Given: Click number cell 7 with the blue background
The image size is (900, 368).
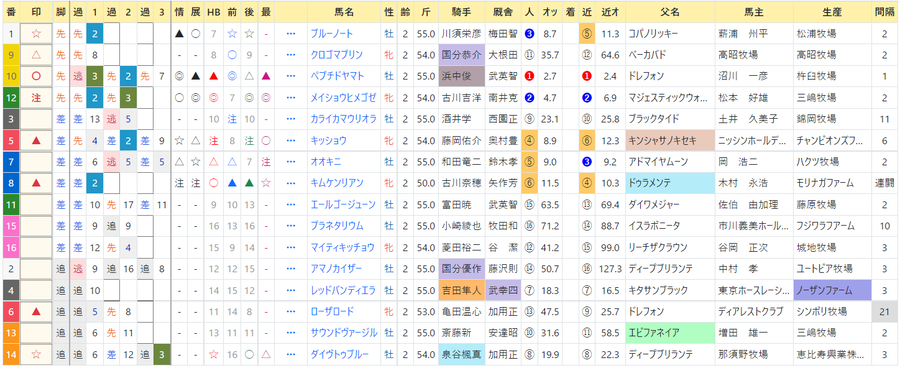Looking at the screenshot, I should pos(11,162).
